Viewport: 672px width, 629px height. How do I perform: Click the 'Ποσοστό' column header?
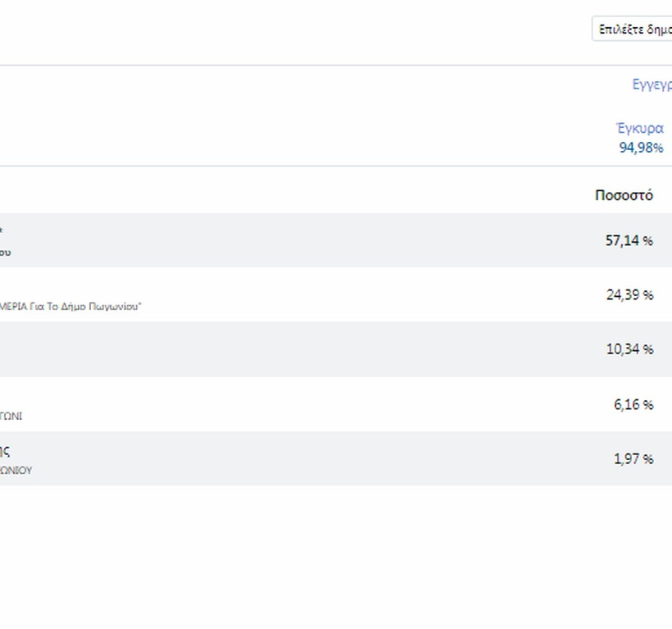[x=624, y=195]
